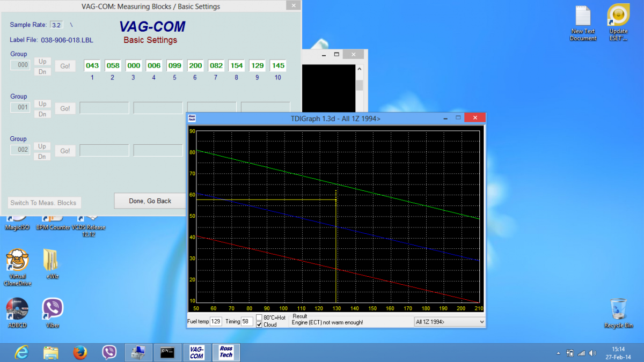The image size is (644, 362).
Task: Click the Go! button for Group 000
Action: [x=65, y=66]
